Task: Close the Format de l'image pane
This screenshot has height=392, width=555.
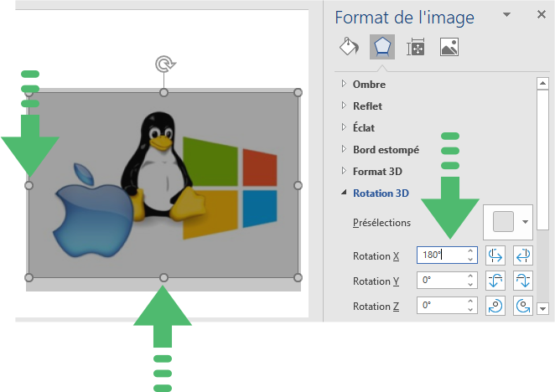Action: pos(542,14)
